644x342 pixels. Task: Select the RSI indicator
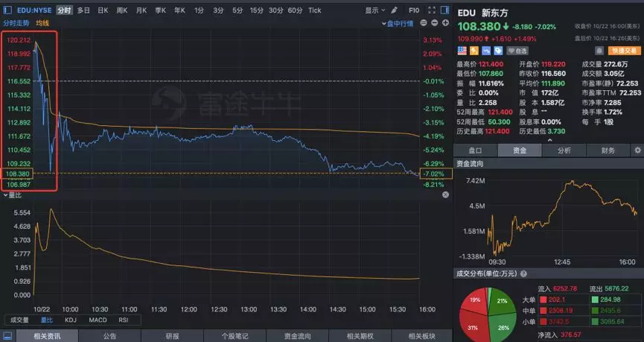(123, 320)
